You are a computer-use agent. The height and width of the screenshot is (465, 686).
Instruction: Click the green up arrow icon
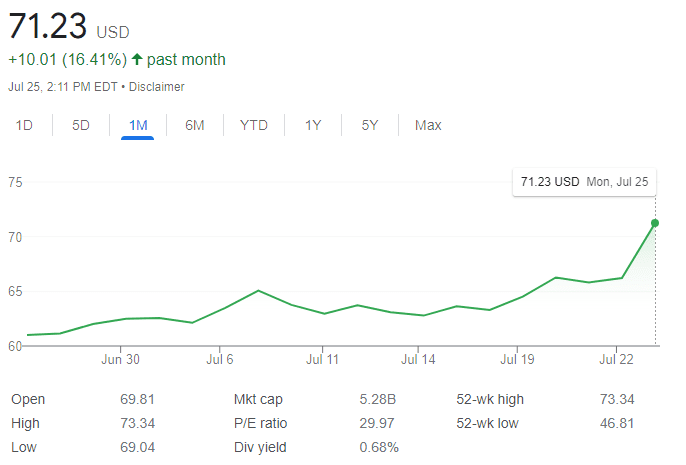(137, 60)
